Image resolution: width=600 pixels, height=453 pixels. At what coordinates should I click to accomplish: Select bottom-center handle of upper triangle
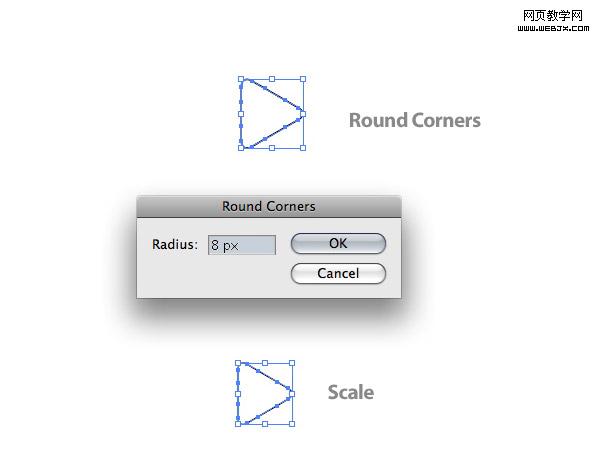(x=272, y=148)
